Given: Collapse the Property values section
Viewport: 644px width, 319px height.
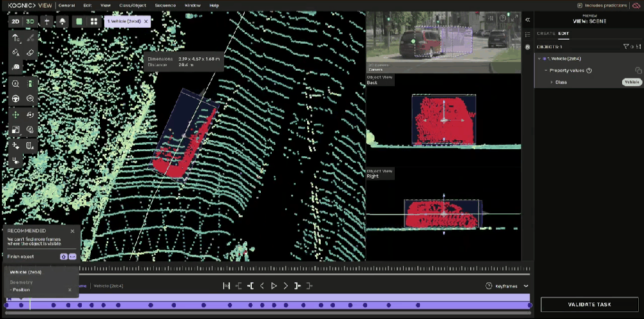Looking at the screenshot, I should click(x=546, y=71).
